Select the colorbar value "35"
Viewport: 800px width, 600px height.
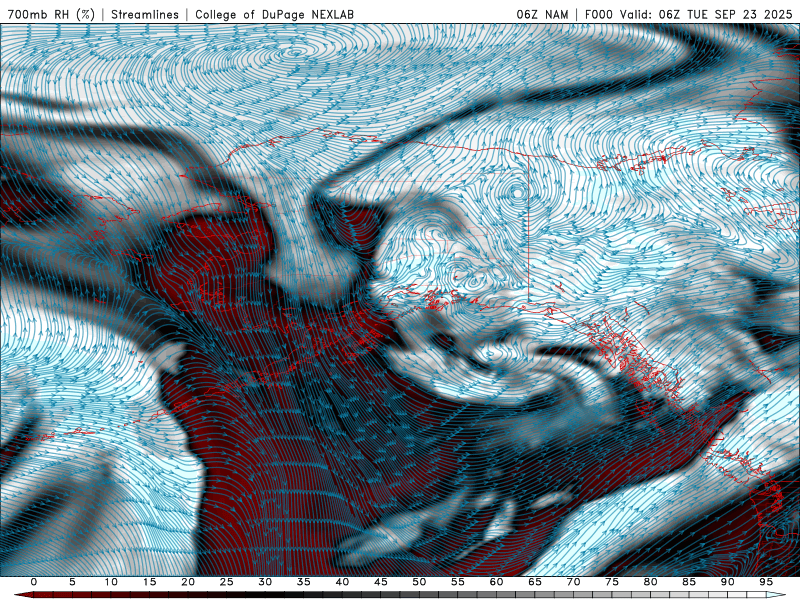pos(304,582)
